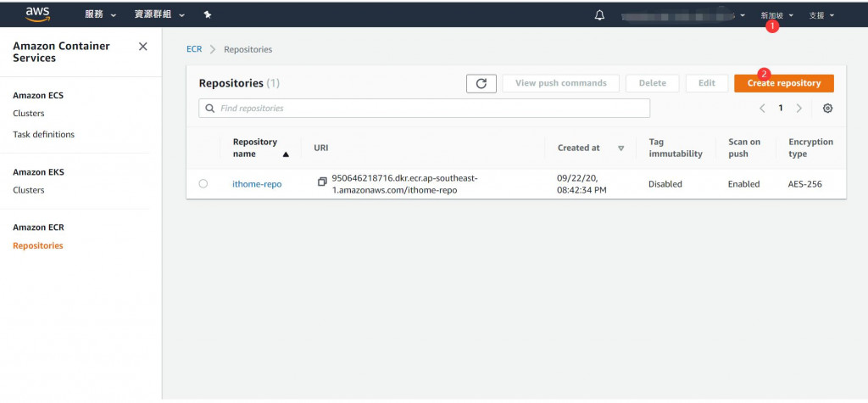Open the AWS logo home link
The width and height of the screenshot is (868, 403).
[37, 15]
